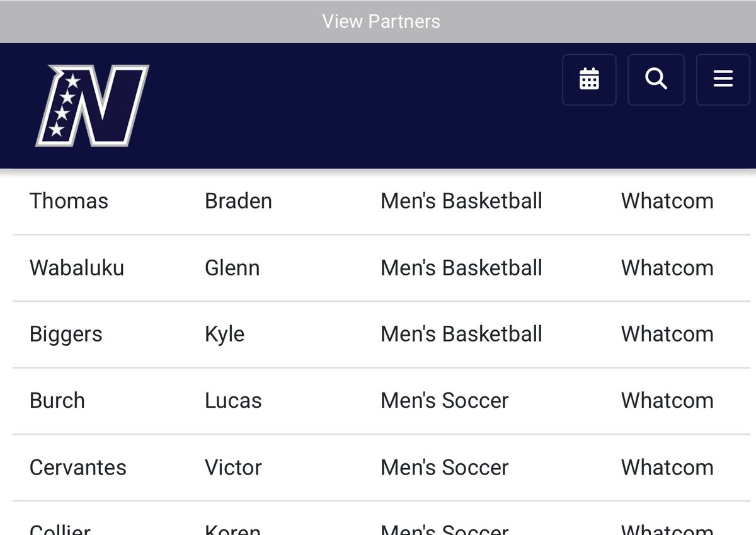The image size is (756, 535).
Task: Select first name Braden
Action: [238, 201]
